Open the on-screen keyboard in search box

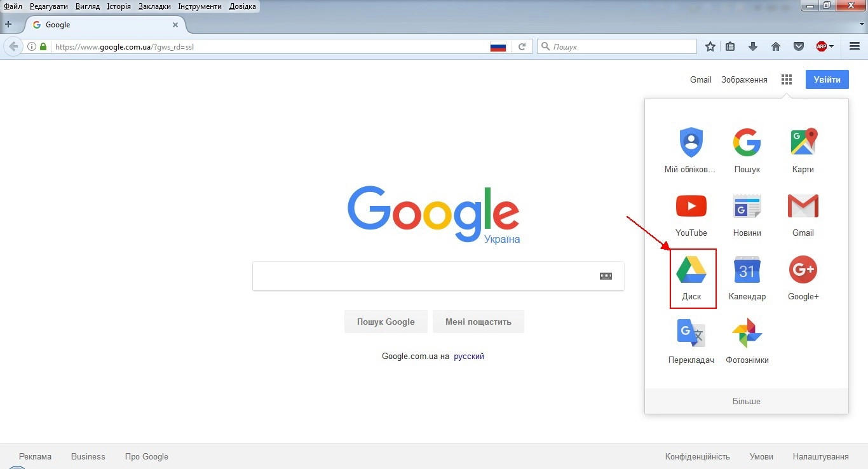606,276
